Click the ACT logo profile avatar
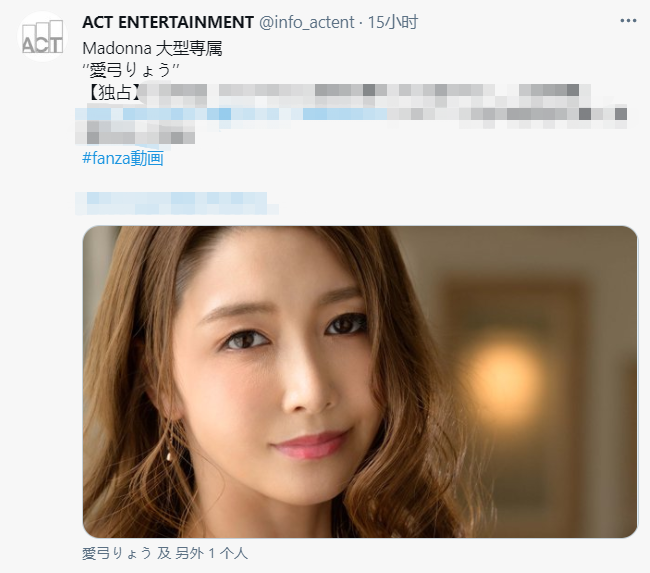 42,37
